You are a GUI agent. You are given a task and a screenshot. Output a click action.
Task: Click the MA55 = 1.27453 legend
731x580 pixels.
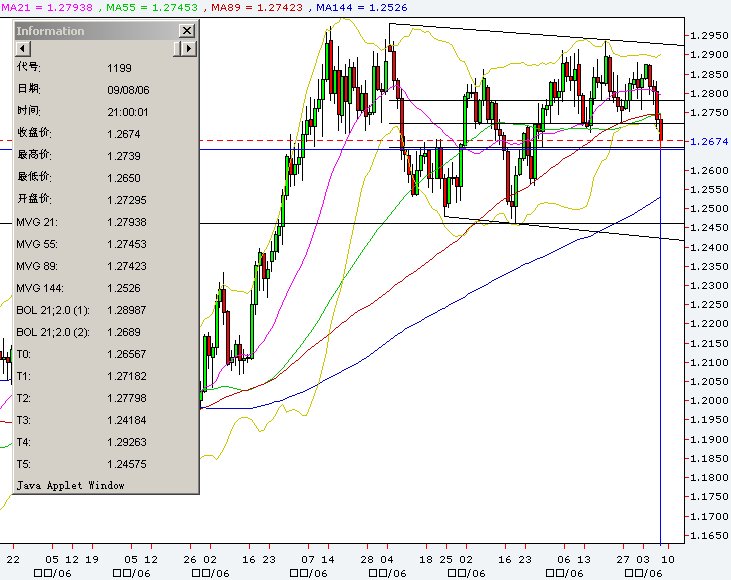coord(152,7)
